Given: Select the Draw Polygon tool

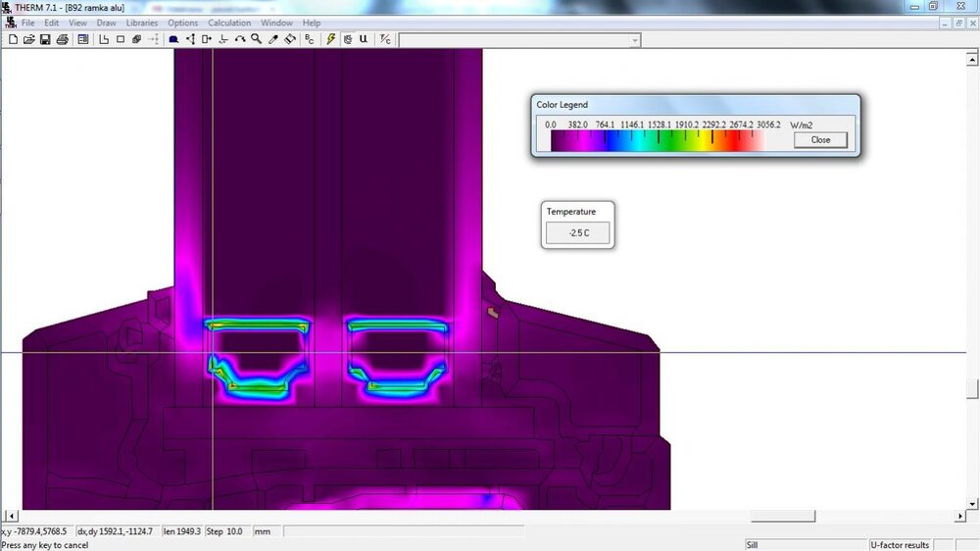Looking at the screenshot, I should pyautogui.click(x=105, y=40).
